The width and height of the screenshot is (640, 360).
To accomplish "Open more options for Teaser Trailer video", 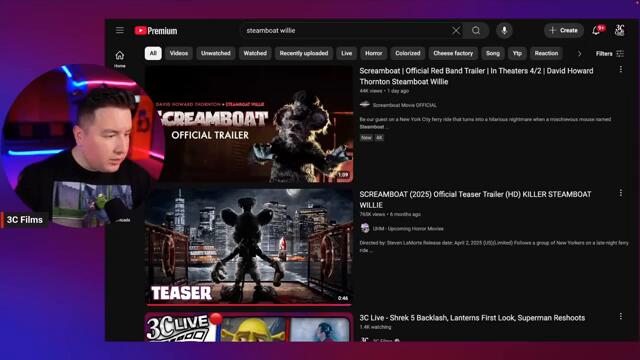I will (621, 193).
